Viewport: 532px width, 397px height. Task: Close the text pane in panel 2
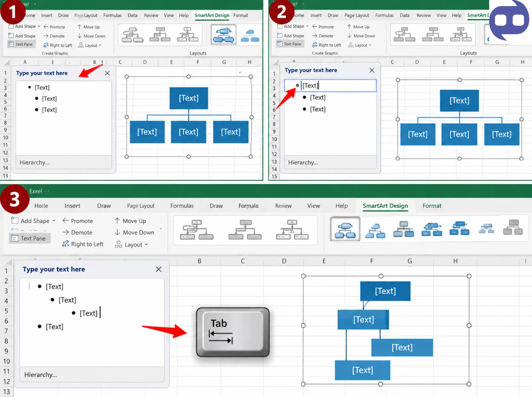(x=372, y=70)
